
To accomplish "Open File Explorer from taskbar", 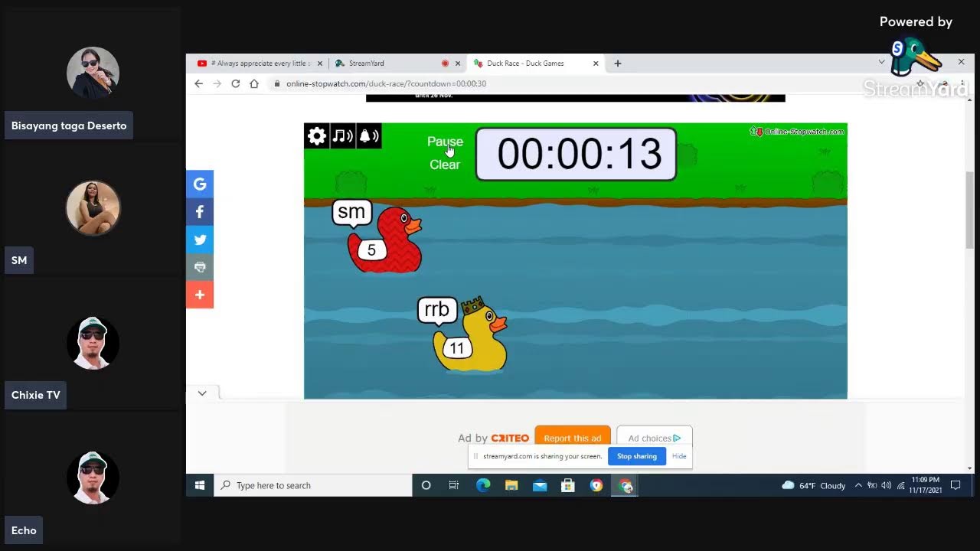I will coord(511,485).
